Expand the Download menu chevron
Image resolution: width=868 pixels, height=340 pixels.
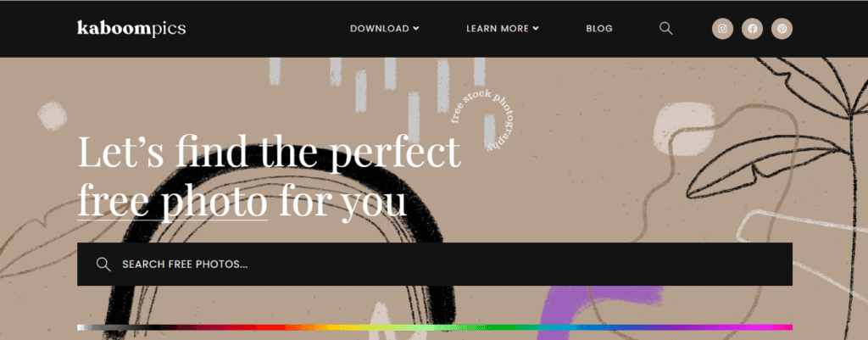pos(415,29)
